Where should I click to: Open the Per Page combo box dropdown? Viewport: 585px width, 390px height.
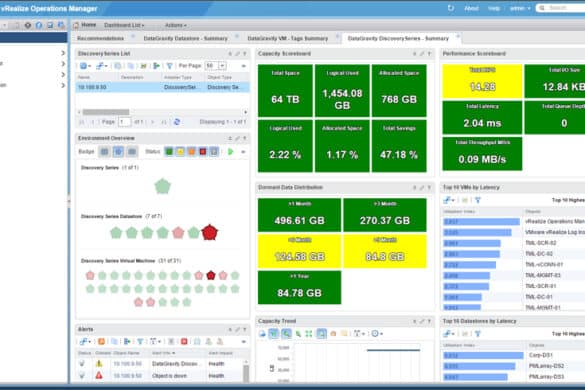point(222,66)
